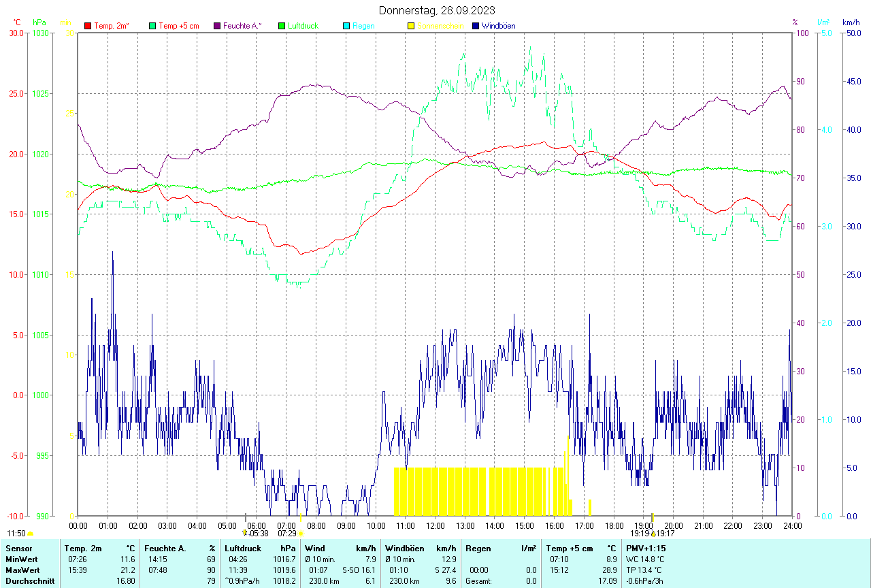Click the pressure tendency -0.6hPa/3h

(x=645, y=581)
